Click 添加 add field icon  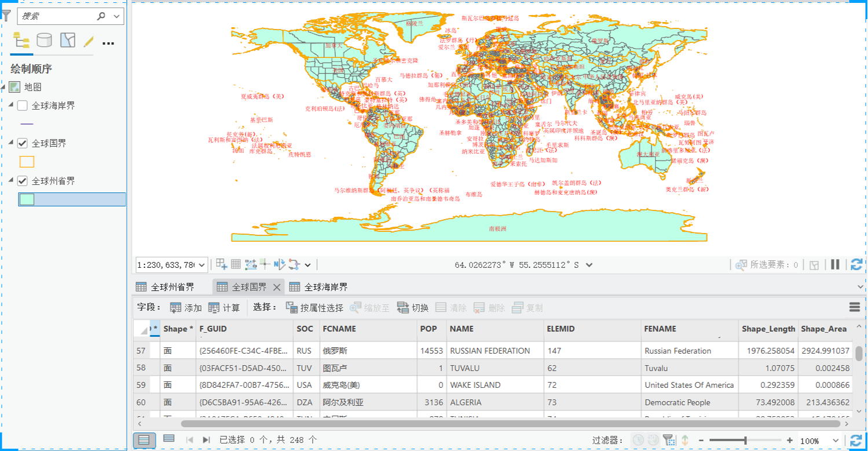tap(176, 308)
